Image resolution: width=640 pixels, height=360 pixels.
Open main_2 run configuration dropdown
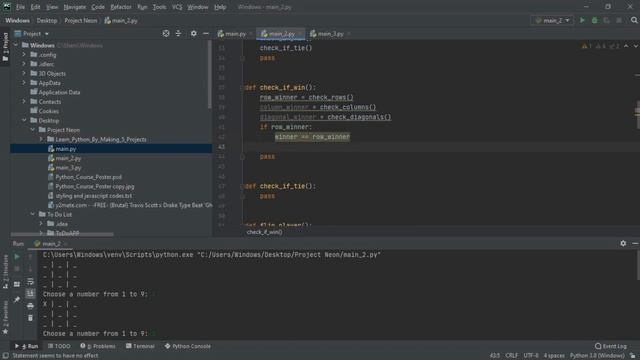click(552, 20)
